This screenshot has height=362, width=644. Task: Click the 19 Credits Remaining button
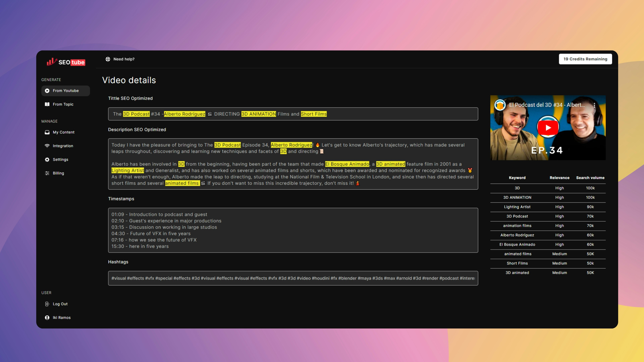tap(585, 59)
